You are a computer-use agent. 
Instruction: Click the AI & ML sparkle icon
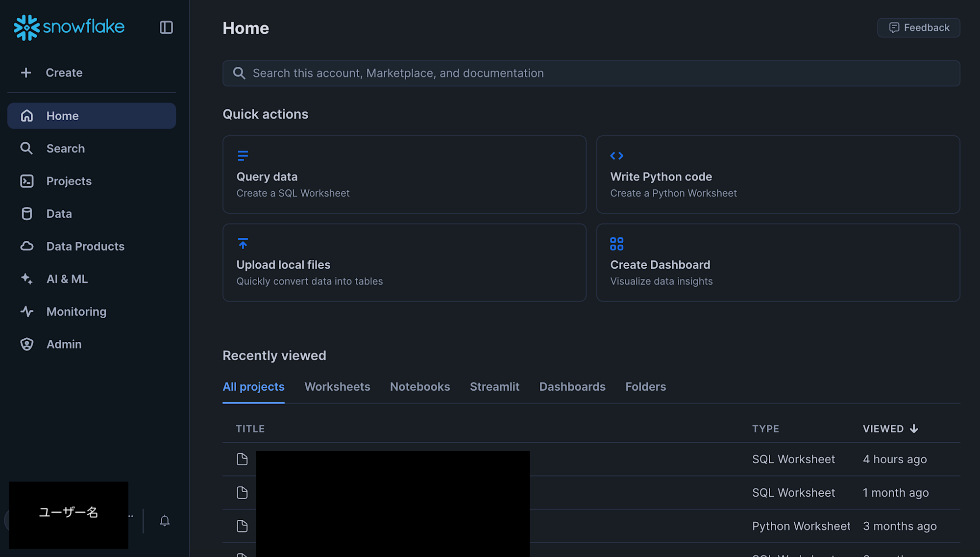point(27,279)
